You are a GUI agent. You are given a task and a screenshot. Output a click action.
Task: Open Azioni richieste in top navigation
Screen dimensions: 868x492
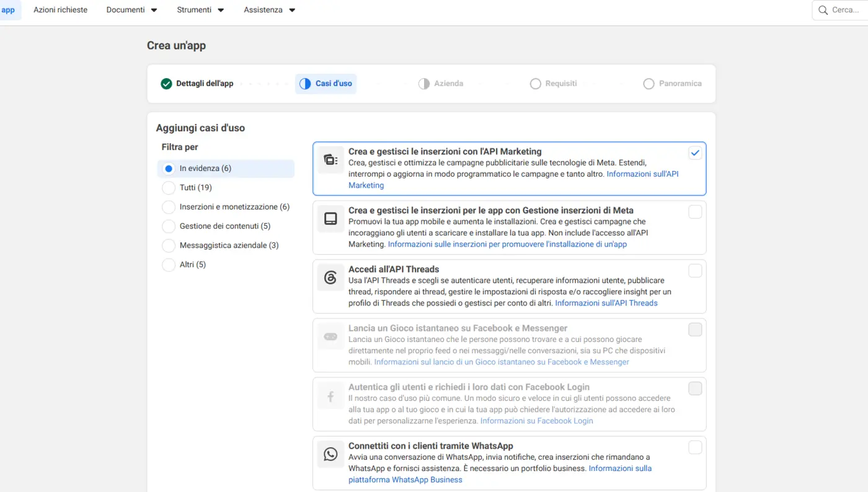61,10
